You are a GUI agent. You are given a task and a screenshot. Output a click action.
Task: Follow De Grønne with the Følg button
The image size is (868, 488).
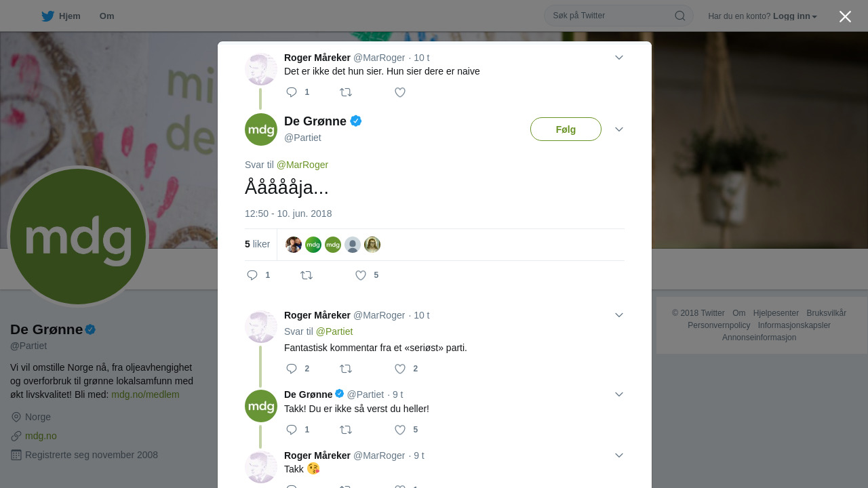pos(566,129)
